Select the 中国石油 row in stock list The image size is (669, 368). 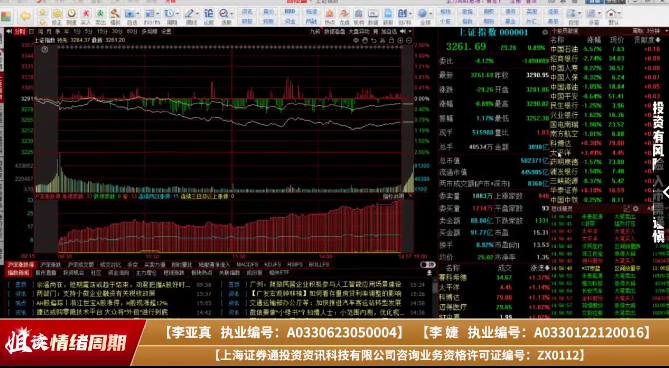tap(605, 49)
